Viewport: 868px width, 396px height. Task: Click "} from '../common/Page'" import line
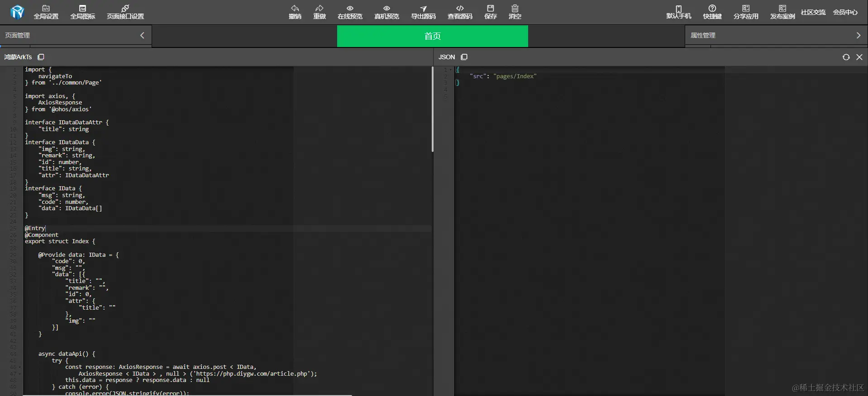(63, 83)
